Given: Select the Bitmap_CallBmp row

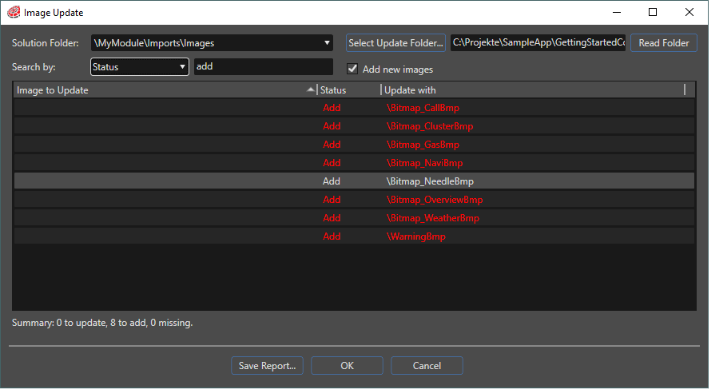Looking at the screenshot, I should pos(354,108).
